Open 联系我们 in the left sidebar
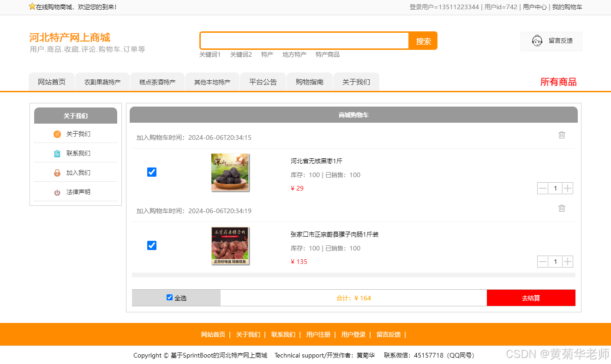 click(x=78, y=153)
